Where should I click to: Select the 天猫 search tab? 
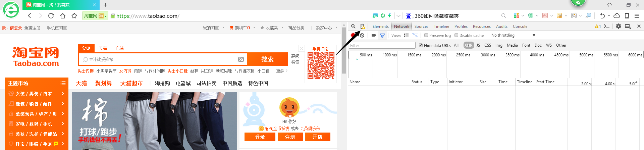point(103,48)
